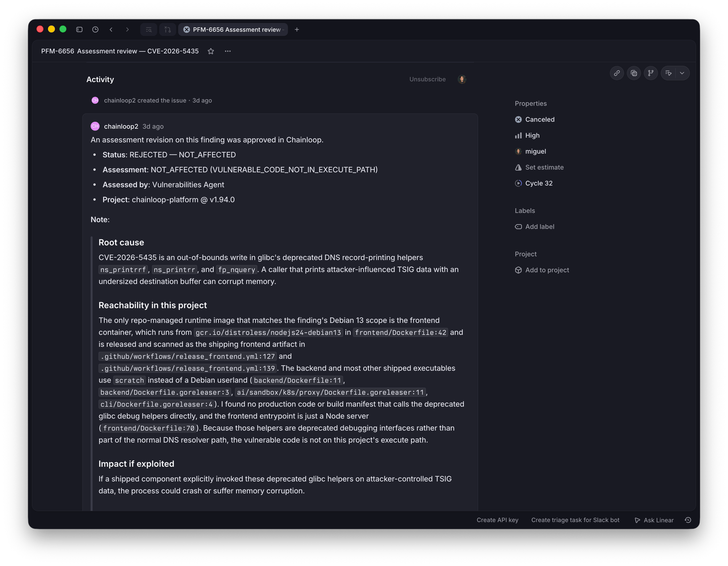The height and width of the screenshot is (566, 728).
Task: Click Impact if exploited heading
Action: click(x=136, y=464)
